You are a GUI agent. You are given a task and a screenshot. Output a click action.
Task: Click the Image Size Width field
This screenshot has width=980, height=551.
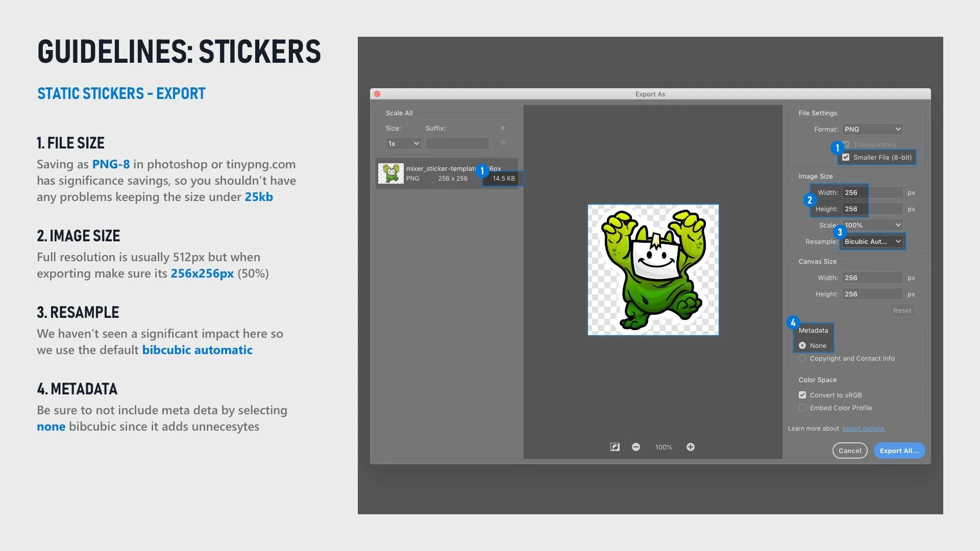tap(872, 192)
